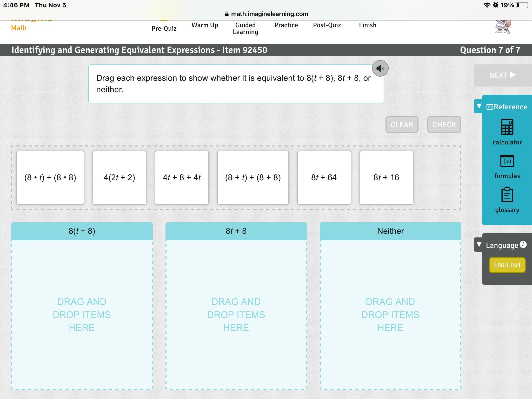Switch to the Post-Quiz tab
Screen dimensions: 532x399
pyautogui.click(x=327, y=25)
